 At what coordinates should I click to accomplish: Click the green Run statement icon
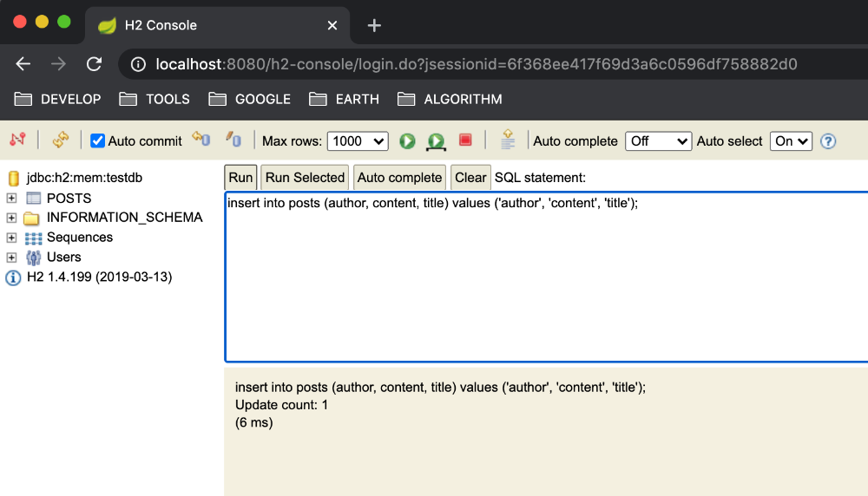tap(407, 141)
